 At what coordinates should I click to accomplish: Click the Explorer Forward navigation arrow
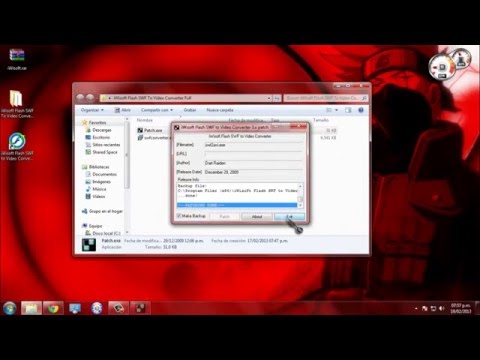click(x=90, y=98)
